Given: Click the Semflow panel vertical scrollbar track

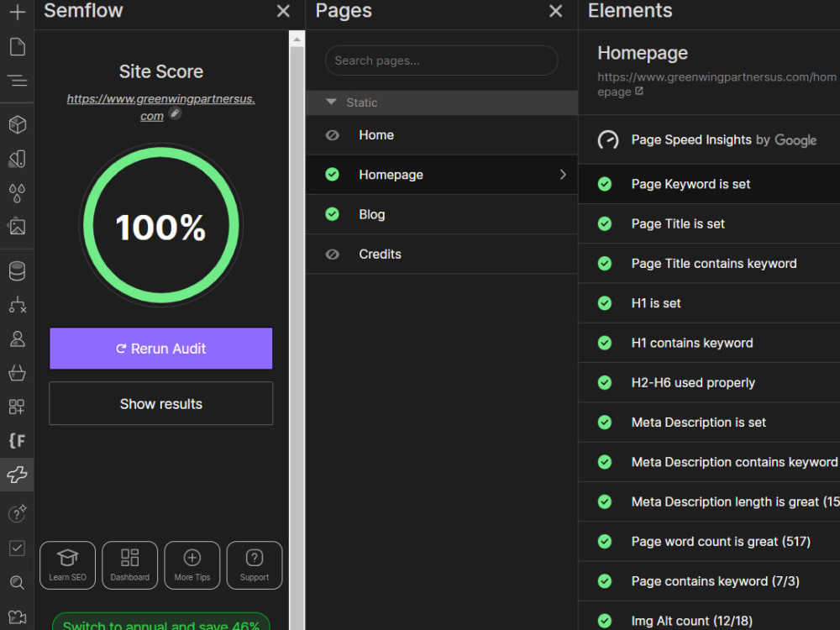Looking at the screenshot, I should tap(297, 338).
